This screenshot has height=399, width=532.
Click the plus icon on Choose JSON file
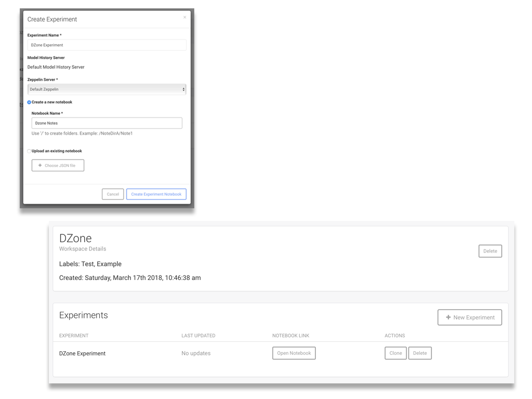tap(40, 165)
